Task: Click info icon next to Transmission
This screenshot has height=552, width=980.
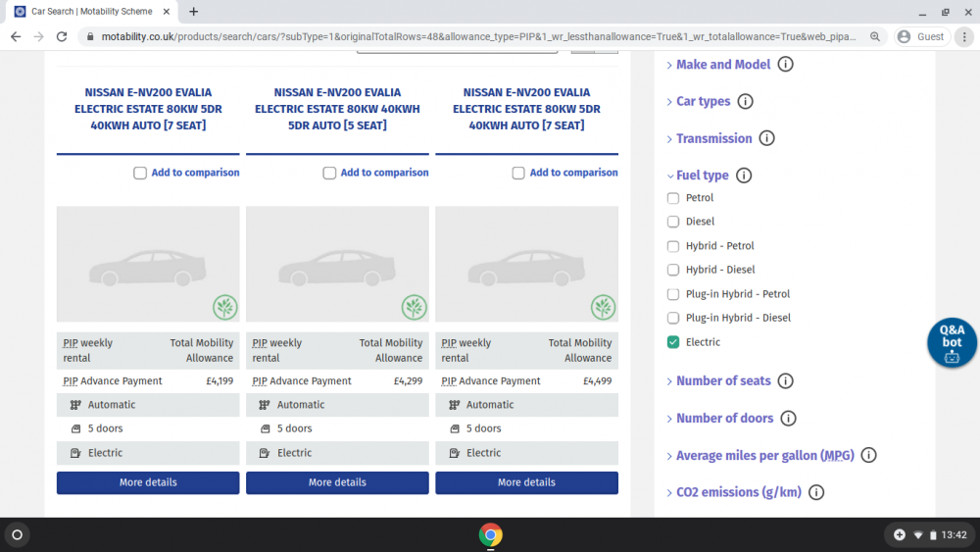Action: click(767, 138)
